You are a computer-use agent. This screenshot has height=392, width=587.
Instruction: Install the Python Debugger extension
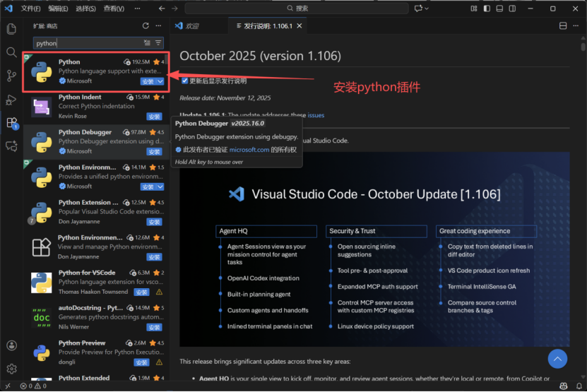pos(154,152)
